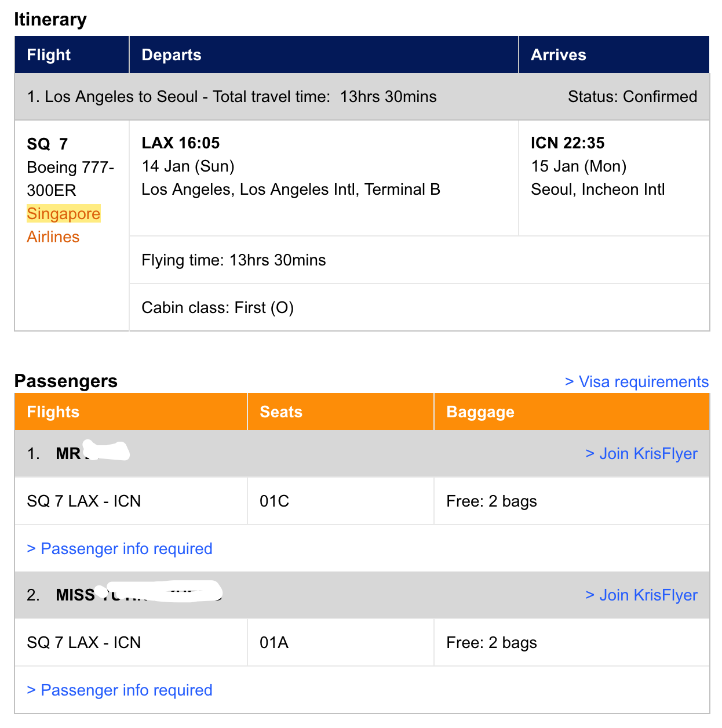This screenshot has height=728, width=722.
Task: Select the Departs column header
Action: [323, 55]
